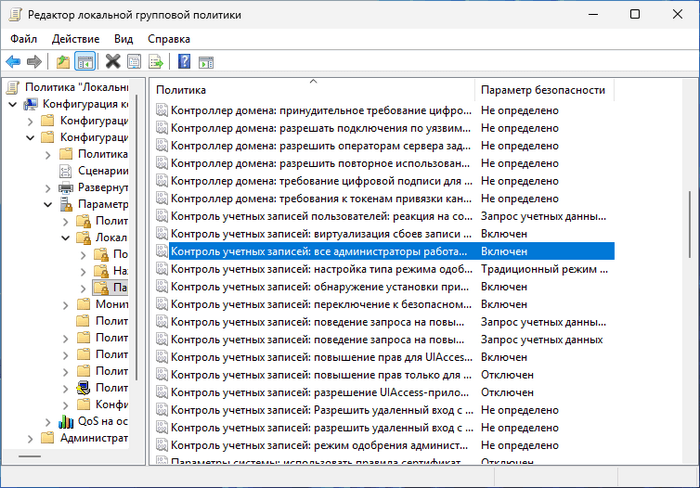Click the forward arrow in the toolbar

click(x=34, y=62)
